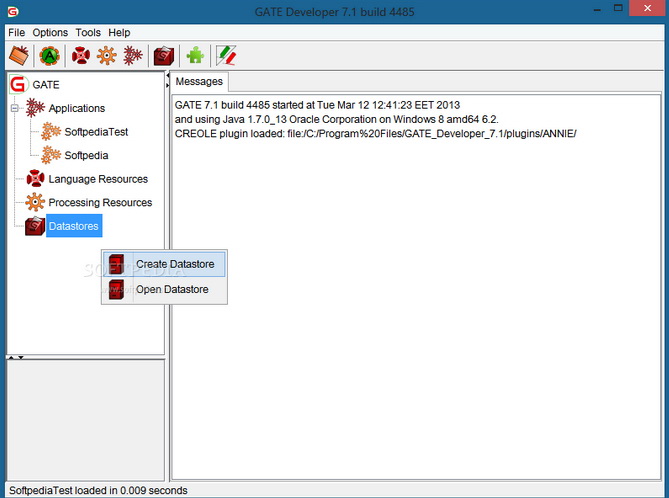
Task: Click New Language Resource toolbar icon
Action: pyautogui.click(x=81, y=55)
